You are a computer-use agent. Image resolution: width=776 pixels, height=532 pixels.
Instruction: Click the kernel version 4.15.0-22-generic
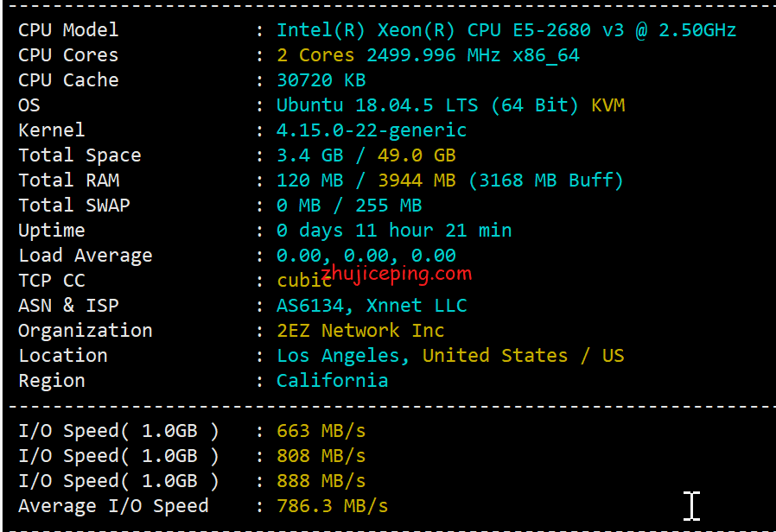372,130
